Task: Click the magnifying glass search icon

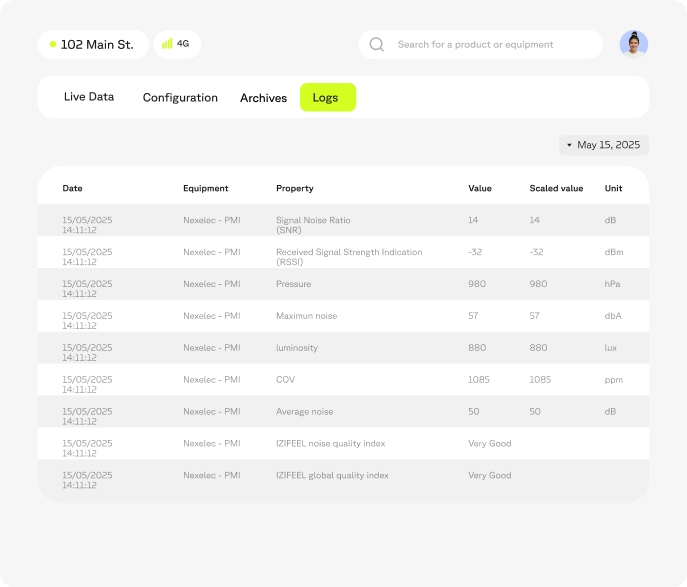Action: tap(377, 44)
